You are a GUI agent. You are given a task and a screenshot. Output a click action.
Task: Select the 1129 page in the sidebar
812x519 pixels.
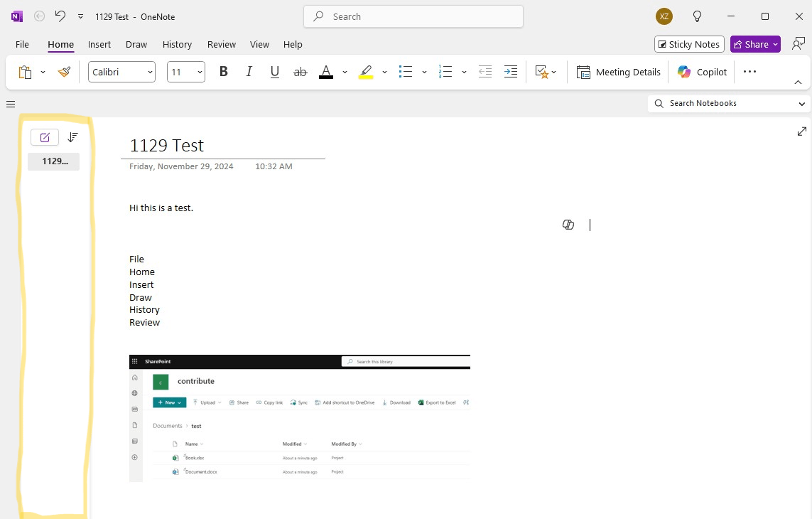tap(53, 161)
